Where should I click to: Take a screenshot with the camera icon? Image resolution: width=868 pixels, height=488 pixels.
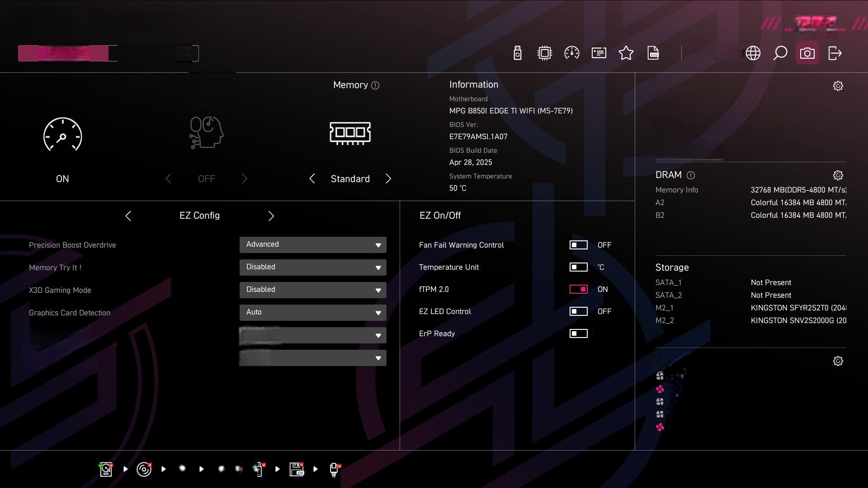(807, 53)
